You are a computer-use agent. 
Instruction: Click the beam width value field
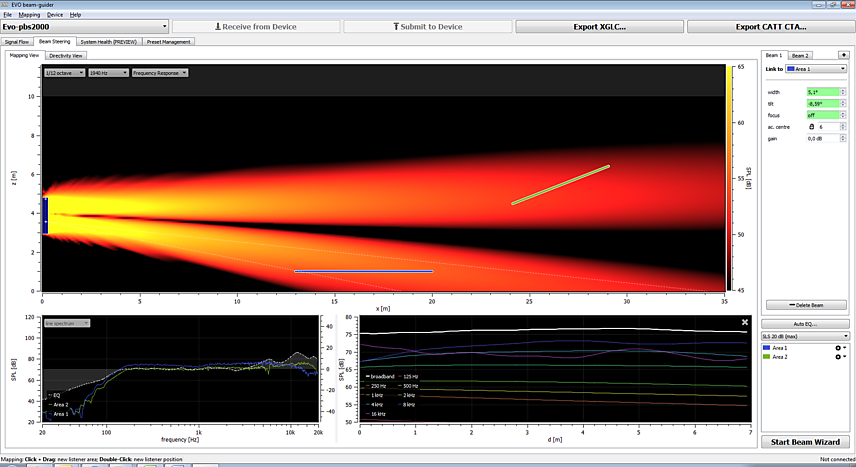tap(823, 92)
